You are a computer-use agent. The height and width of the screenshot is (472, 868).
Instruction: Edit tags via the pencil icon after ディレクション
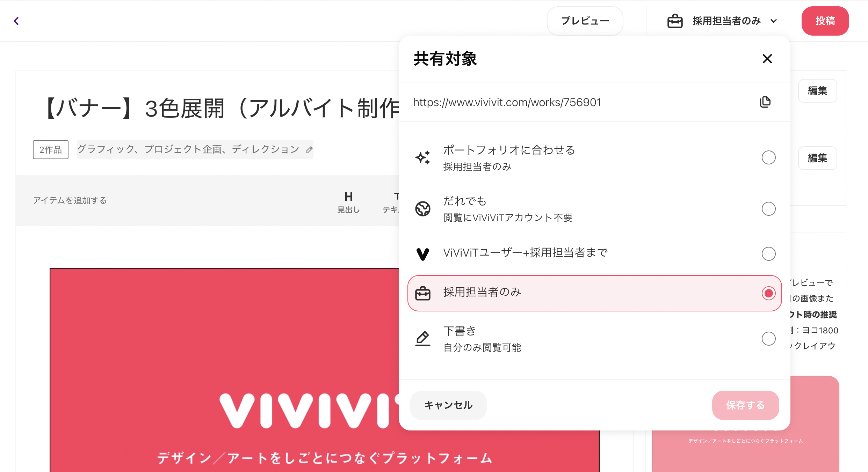(x=309, y=150)
